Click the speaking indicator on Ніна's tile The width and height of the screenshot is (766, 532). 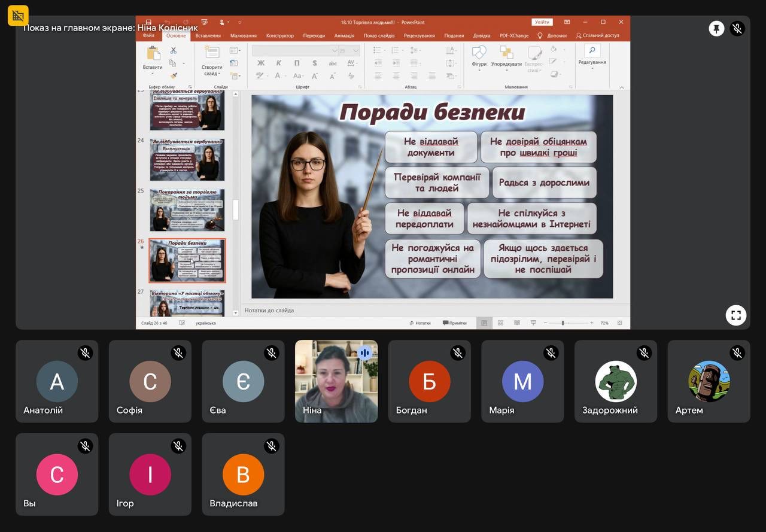pyautogui.click(x=364, y=353)
